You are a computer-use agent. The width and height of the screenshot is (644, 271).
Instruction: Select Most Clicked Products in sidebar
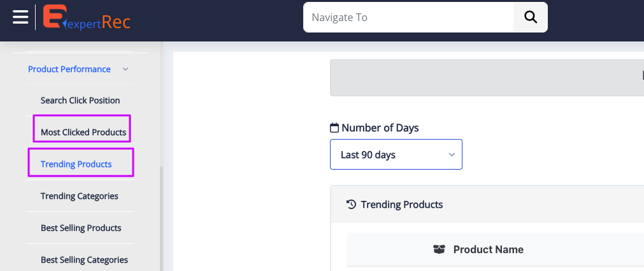pos(83,132)
